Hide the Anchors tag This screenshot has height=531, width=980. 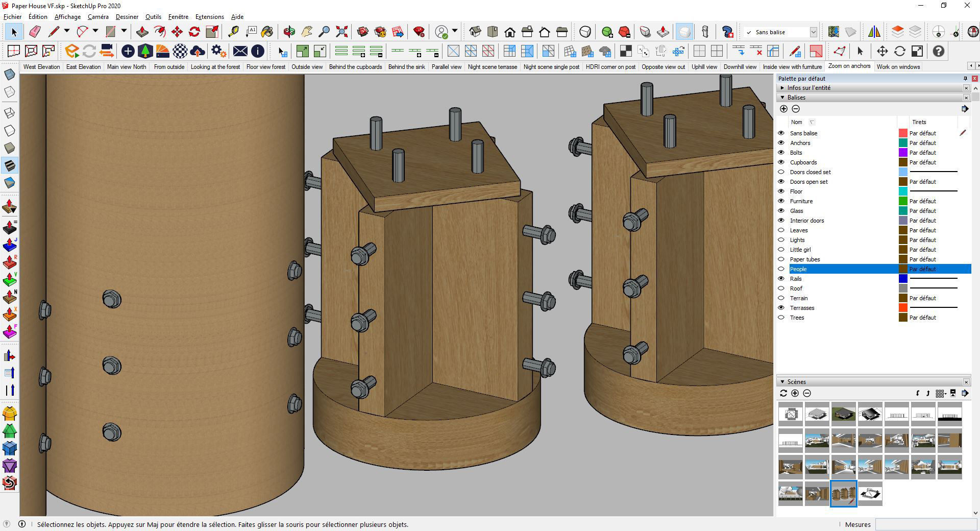tap(781, 143)
